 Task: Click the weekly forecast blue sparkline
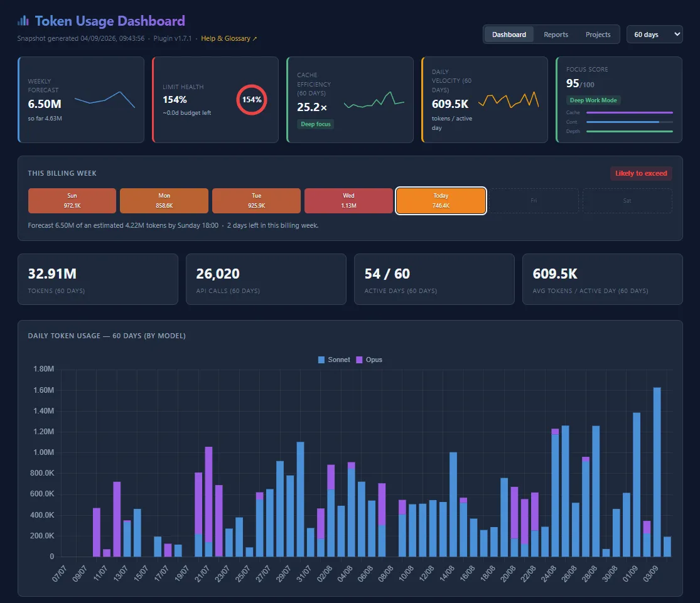click(105, 100)
